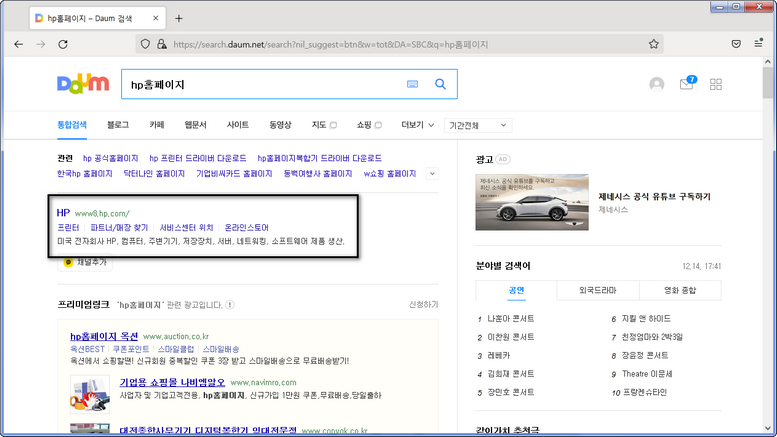This screenshot has width=777, height=437.
Task: Open the 프린터 sublink under HP
Action: coord(68,227)
